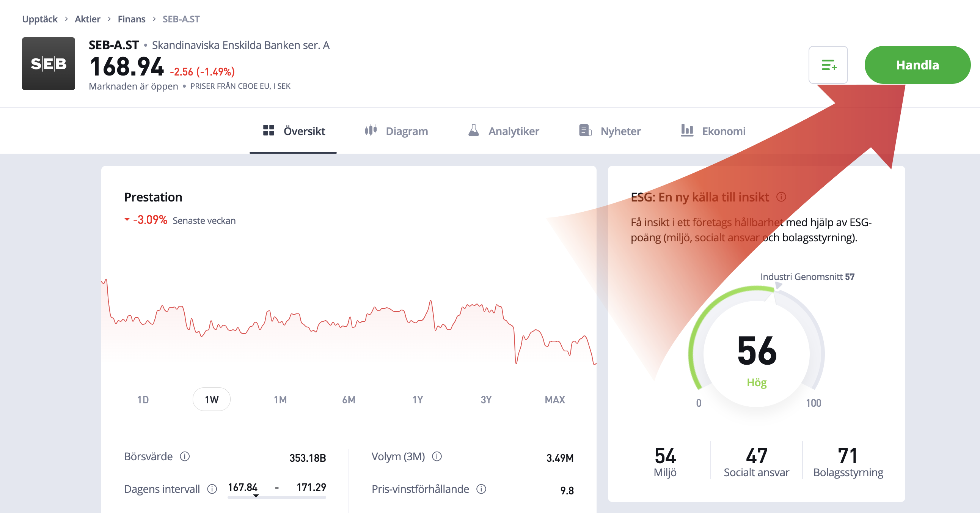The image size is (980, 513).
Task: Go to Finans breadcrumb link
Action: [131, 19]
